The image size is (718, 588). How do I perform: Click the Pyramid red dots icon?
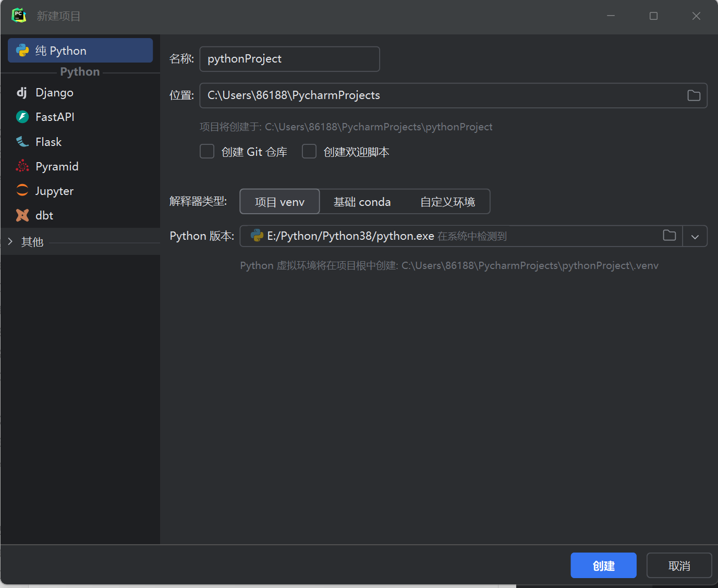22,166
